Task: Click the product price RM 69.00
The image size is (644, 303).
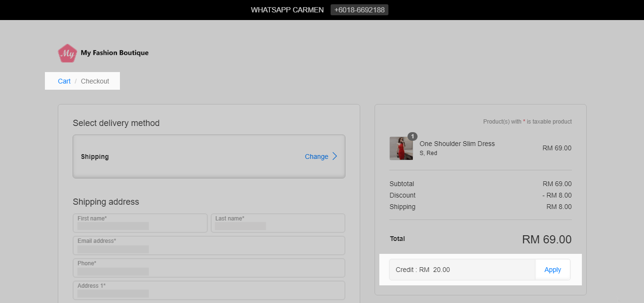Action: pyautogui.click(x=557, y=148)
